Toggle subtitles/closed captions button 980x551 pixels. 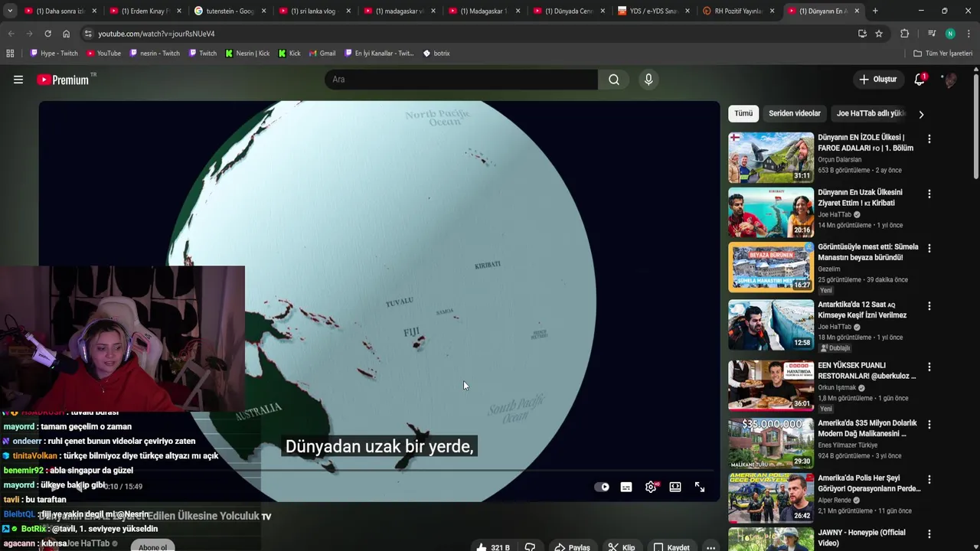tap(626, 487)
